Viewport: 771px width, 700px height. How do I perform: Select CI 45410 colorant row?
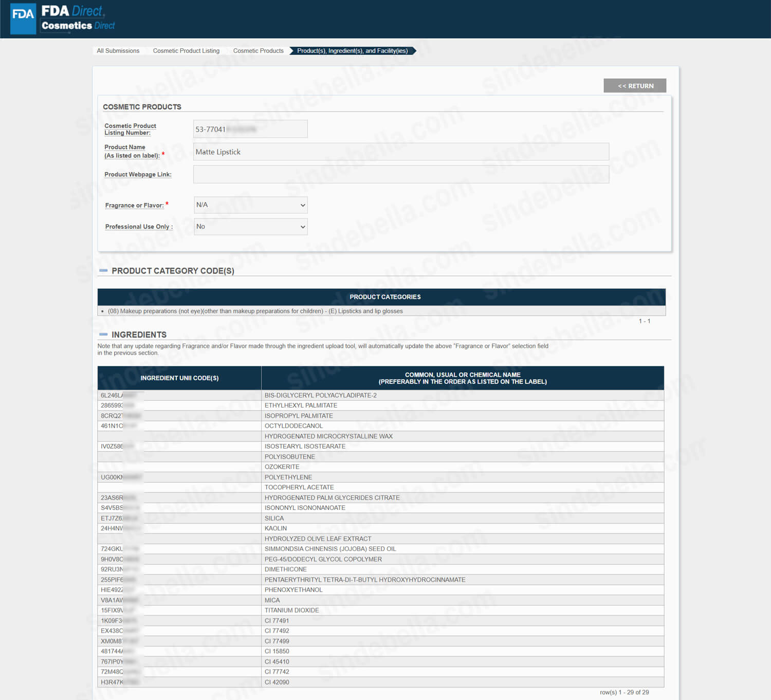pos(381,661)
